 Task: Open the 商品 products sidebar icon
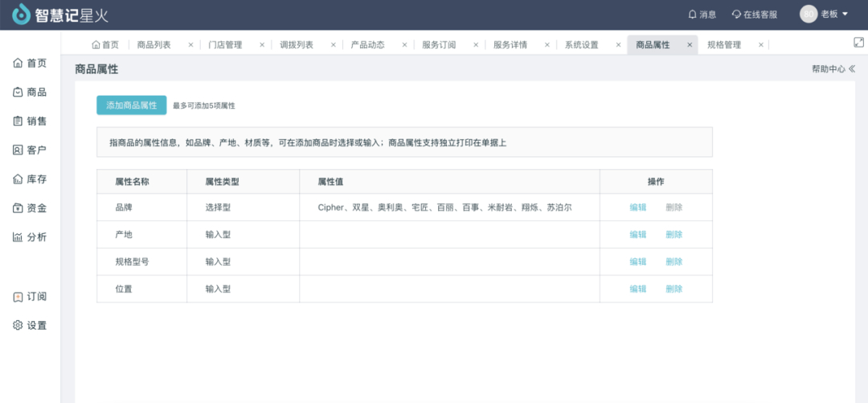tap(18, 93)
